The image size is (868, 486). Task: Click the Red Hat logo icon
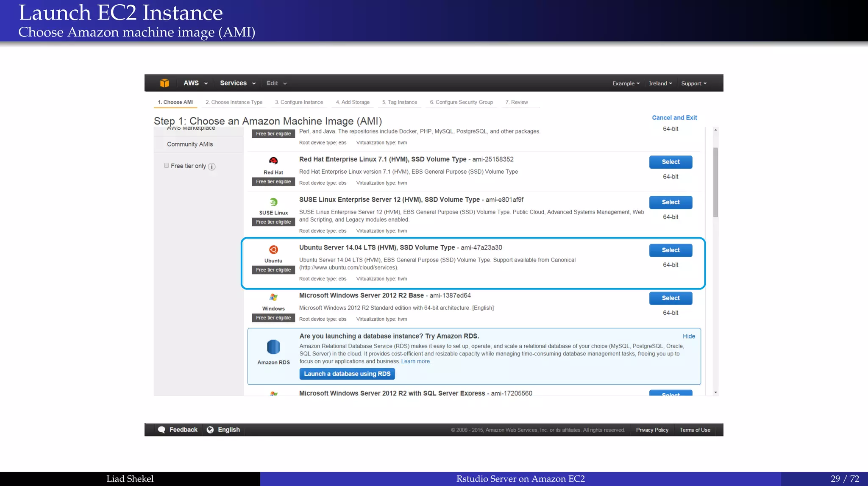point(273,161)
